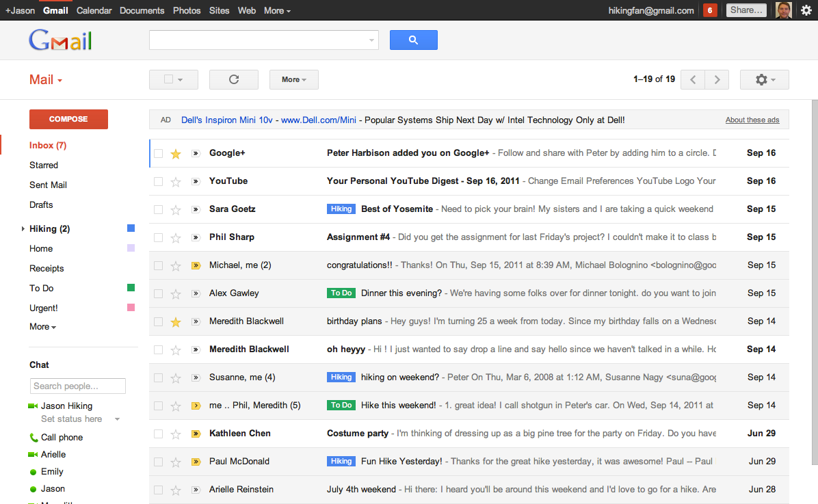
Task: Check the Paul McDonald email checkbox
Action: 158,462
